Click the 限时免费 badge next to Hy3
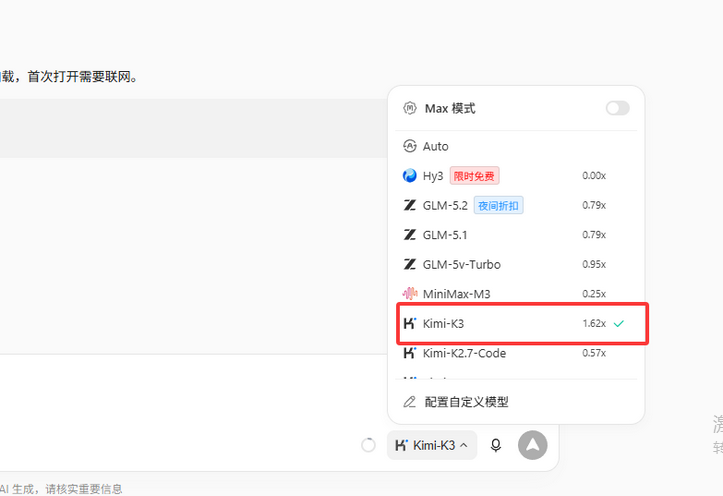723x496 pixels. coord(474,176)
